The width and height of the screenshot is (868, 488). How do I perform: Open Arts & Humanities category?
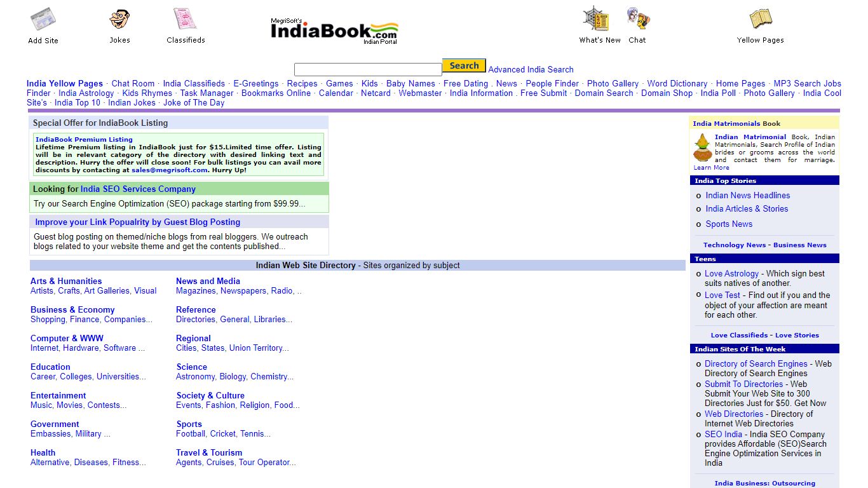[66, 281]
